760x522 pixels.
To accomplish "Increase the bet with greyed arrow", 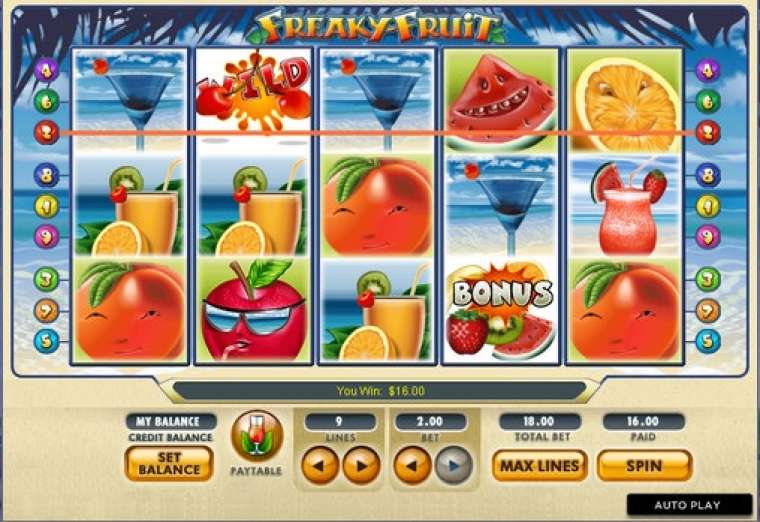I will click(454, 465).
